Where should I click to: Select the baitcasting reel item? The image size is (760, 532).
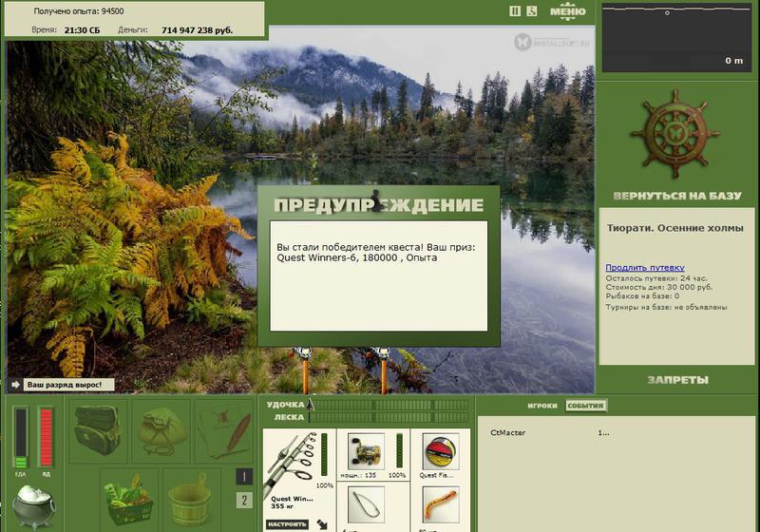coord(366,451)
